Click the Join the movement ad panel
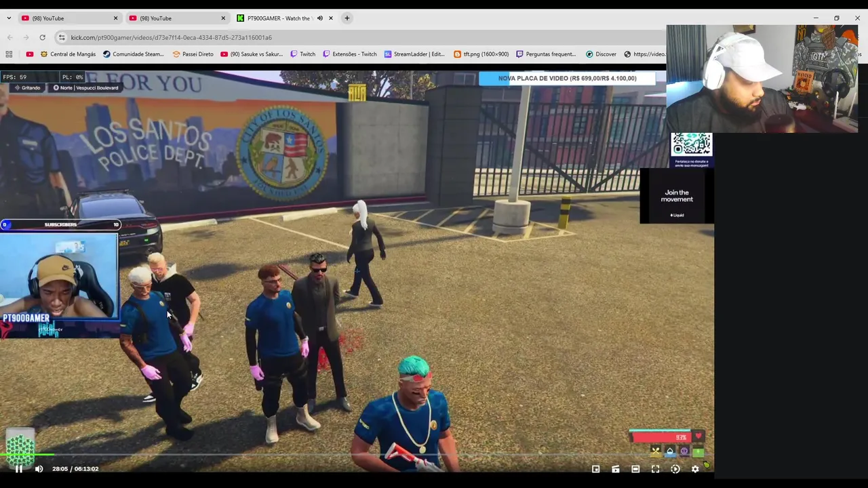 (677, 196)
